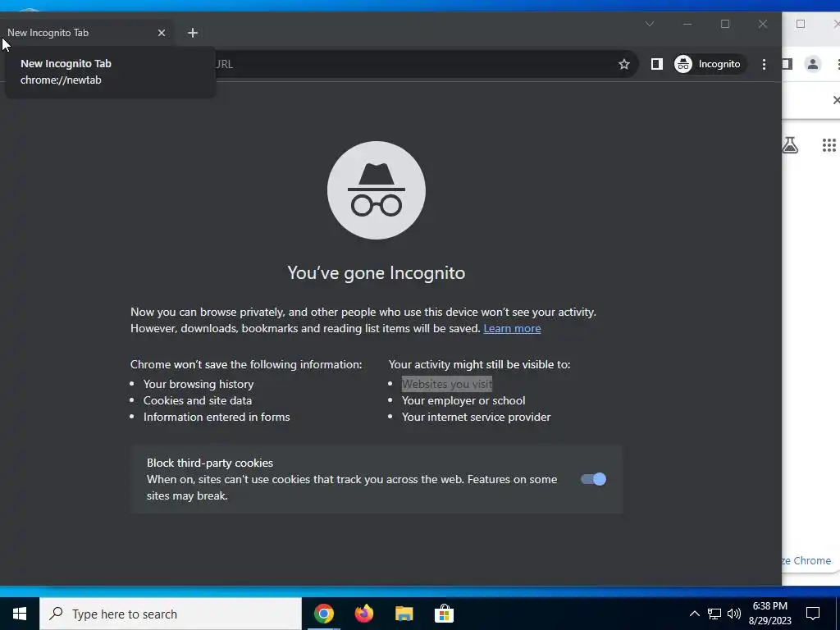Screen dimensions: 840x630
Task: Click the 'You've gone Incognito' heading
Action: click(376, 272)
